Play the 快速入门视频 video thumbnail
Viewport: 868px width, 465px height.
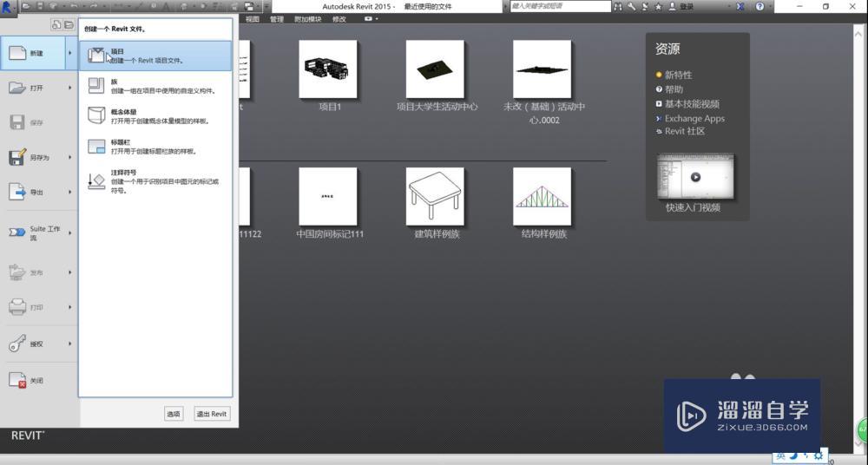tap(695, 177)
